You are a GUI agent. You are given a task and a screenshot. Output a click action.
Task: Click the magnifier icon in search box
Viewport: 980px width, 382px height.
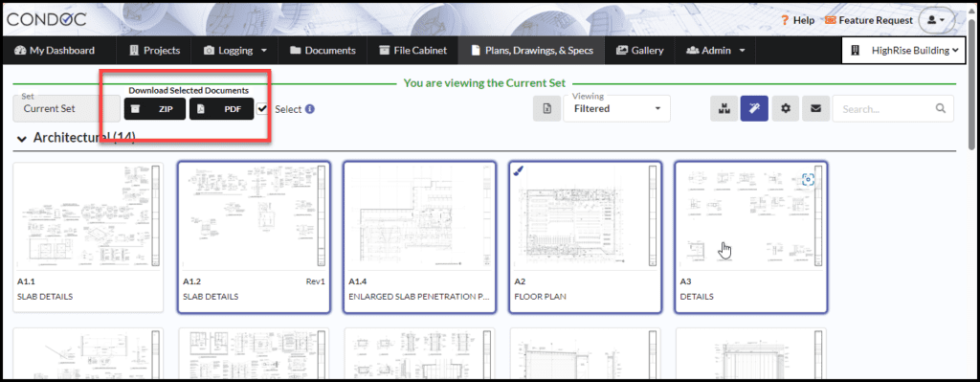(x=941, y=109)
